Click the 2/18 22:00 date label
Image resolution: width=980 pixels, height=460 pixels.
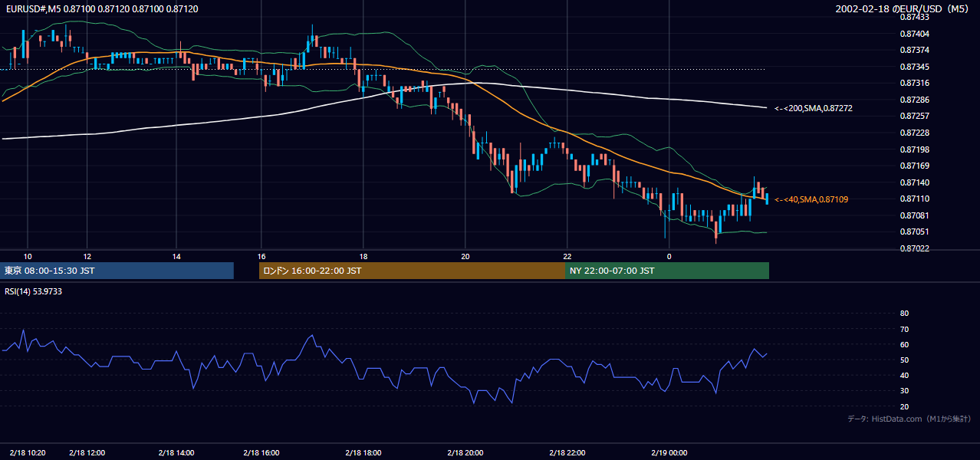point(567,452)
